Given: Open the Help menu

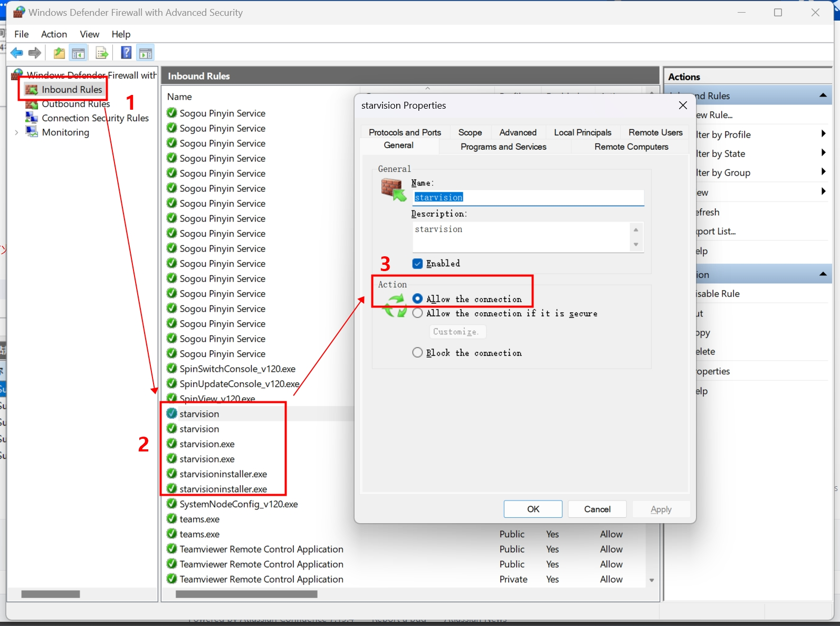Looking at the screenshot, I should coord(121,34).
